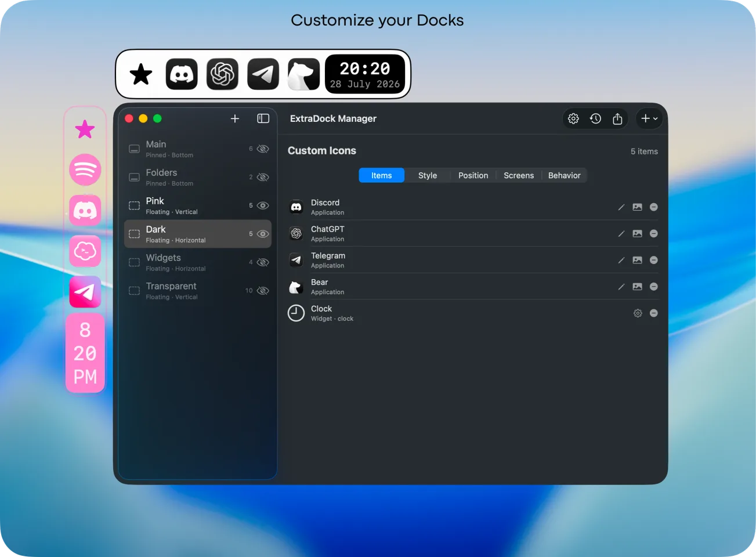
Task: Select the Bear row in items list
Action: (473, 287)
